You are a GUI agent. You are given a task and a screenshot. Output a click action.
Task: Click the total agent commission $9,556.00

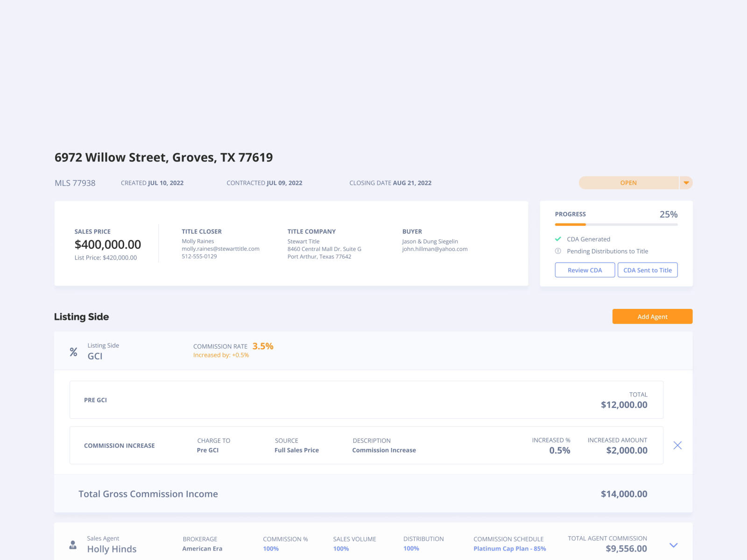click(x=626, y=549)
